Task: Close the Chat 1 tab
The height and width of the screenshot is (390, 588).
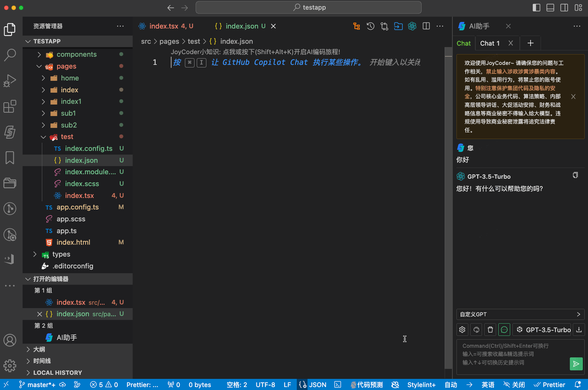Action: 511,43
